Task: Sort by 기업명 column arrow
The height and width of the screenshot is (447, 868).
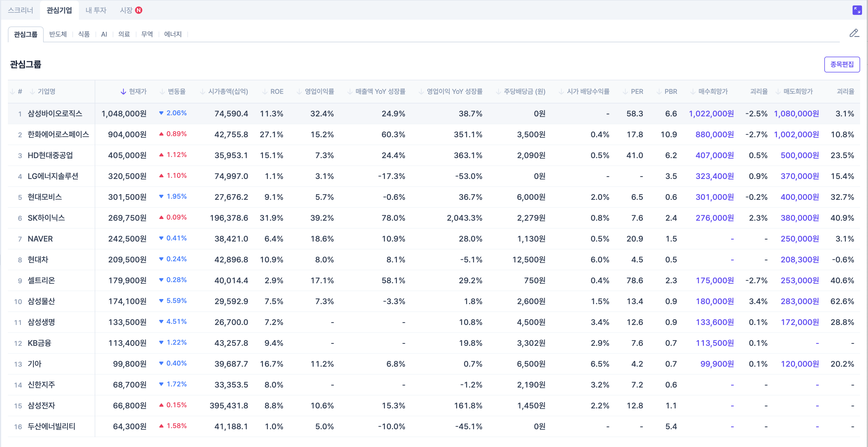Action: point(32,92)
